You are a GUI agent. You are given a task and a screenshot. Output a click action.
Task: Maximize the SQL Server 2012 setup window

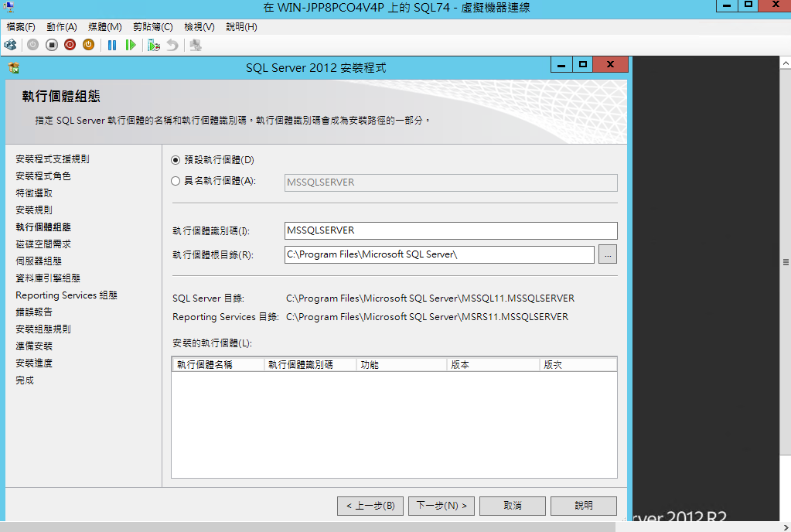click(x=583, y=64)
